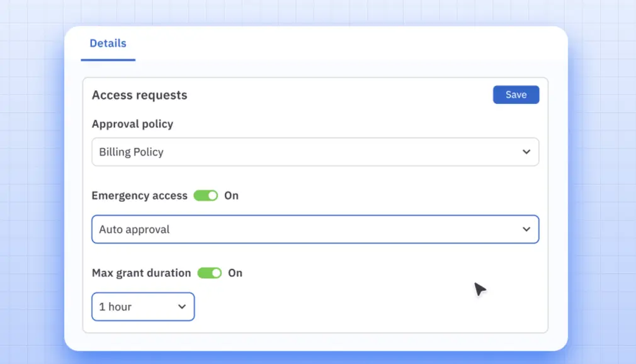Viewport: 636px width, 364px height.
Task: Disable the Emergency access toggle
Action: (x=205, y=195)
